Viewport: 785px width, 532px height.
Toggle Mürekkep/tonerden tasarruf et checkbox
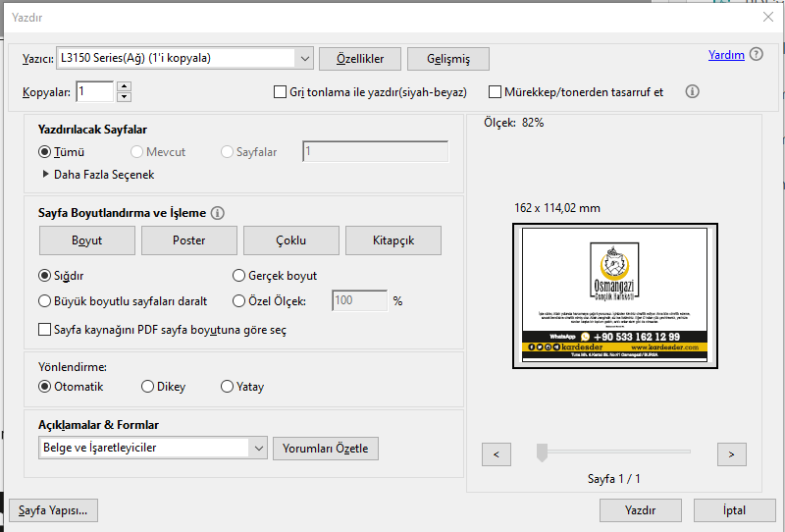(495, 92)
